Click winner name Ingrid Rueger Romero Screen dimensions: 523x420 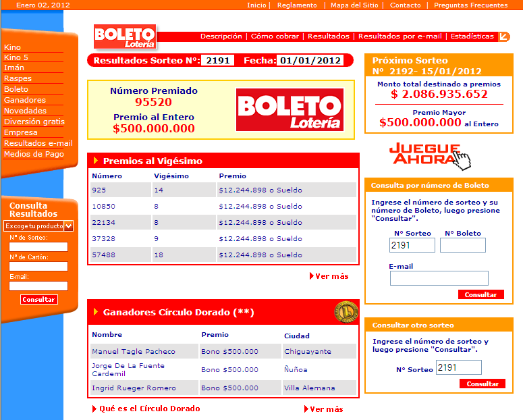point(134,388)
